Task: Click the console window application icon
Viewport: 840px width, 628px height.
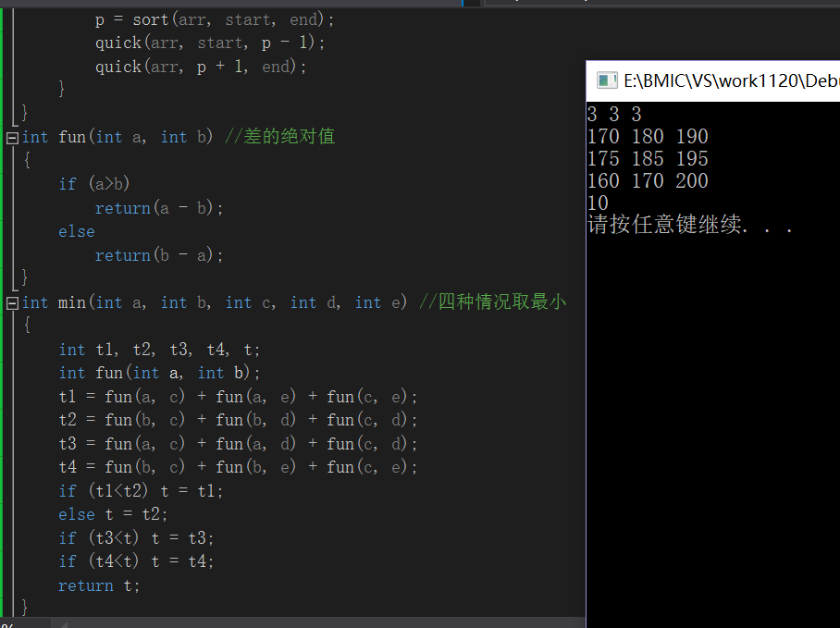Action: pos(607,80)
